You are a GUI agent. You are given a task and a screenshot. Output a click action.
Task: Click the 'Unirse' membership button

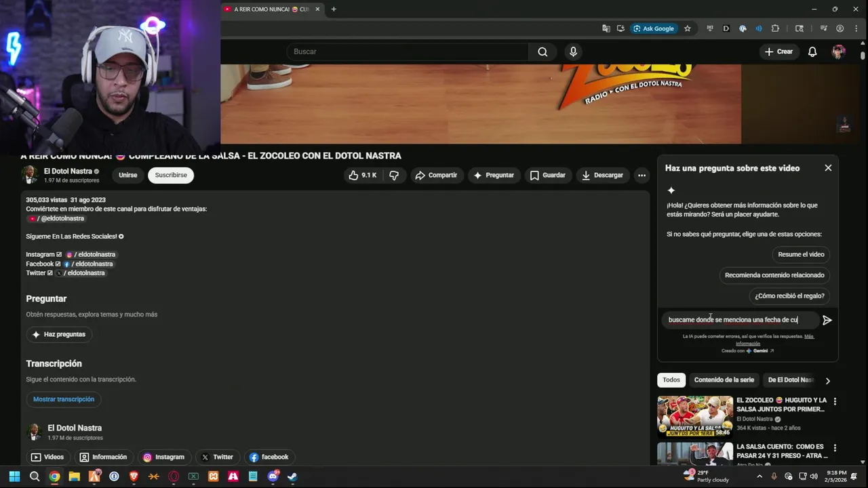click(127, 175)
